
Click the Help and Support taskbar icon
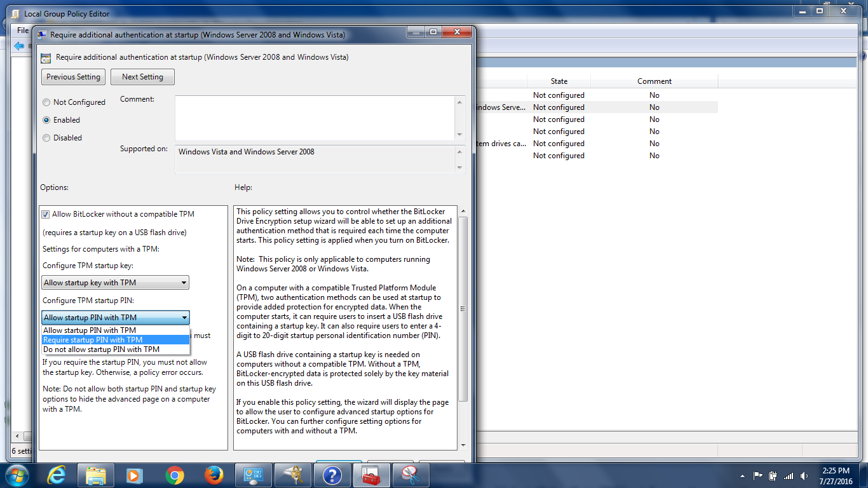pyautogui.click(x=332, y=475)
